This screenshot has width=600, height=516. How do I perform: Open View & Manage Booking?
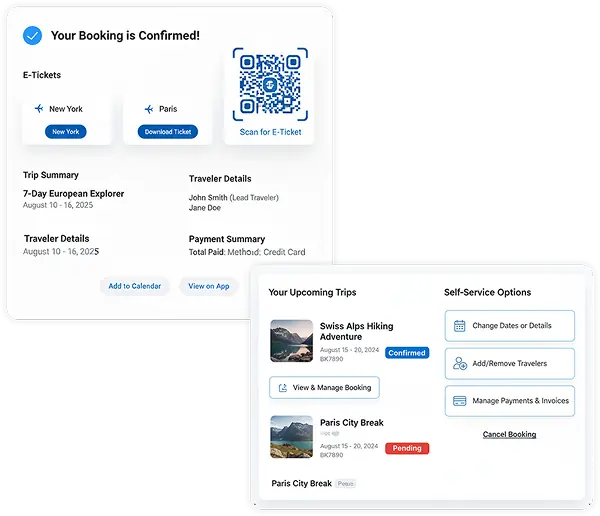(324, 387)
